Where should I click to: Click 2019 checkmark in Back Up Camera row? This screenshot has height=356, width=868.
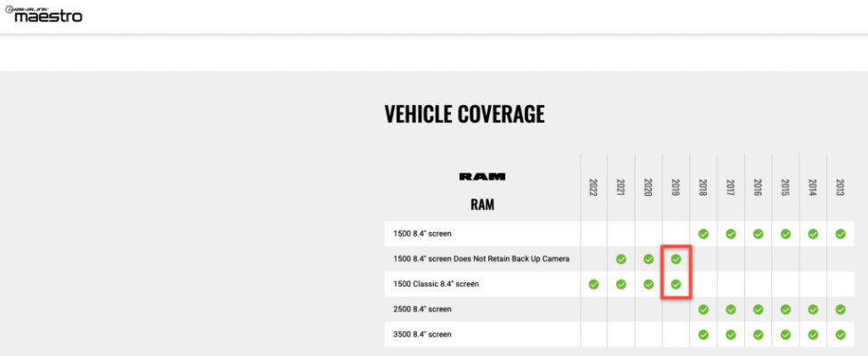click(676, 259)
